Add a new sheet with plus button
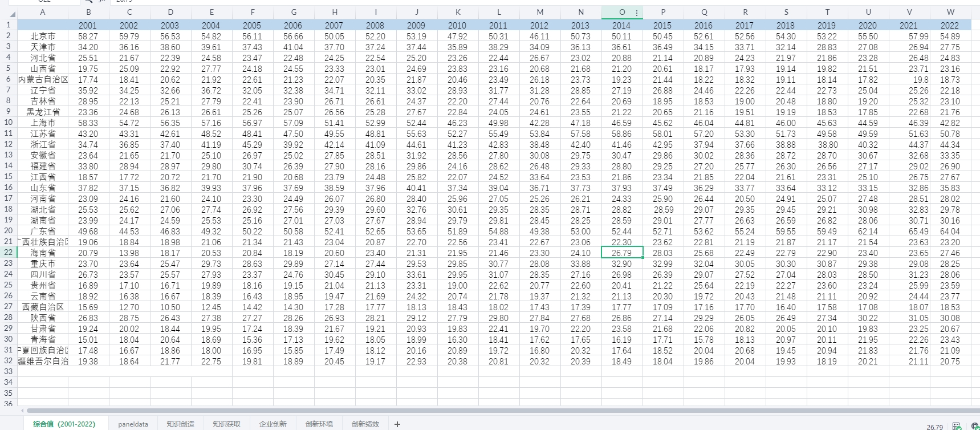The image size is (980, 430). point(397,424)
